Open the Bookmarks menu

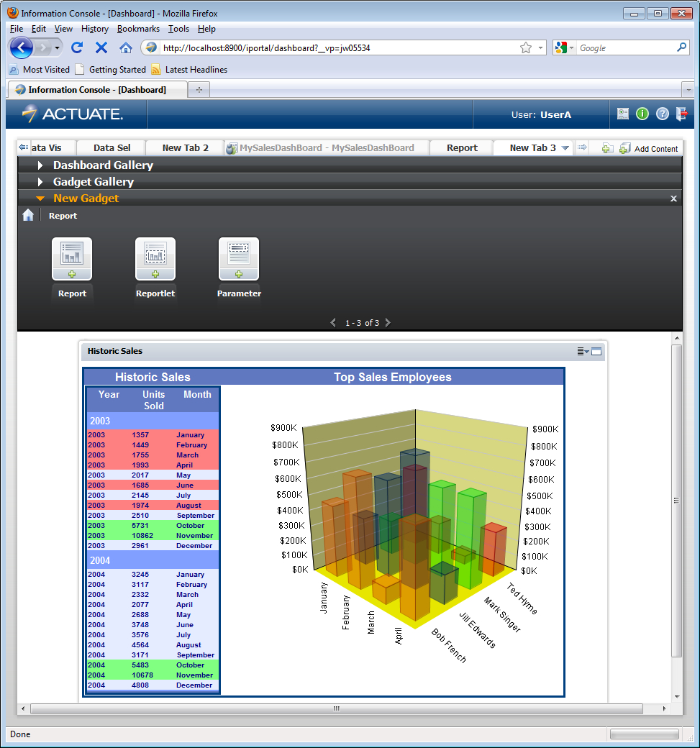pyautogui.click(x=138, y=29)
